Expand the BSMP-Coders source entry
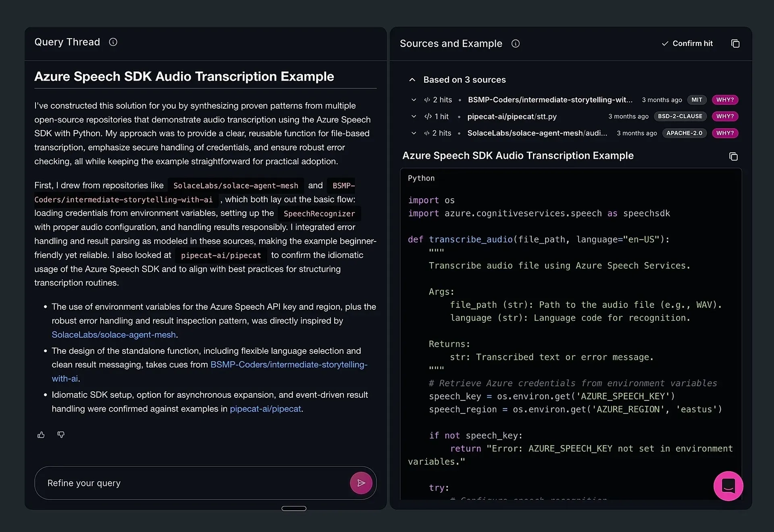 (414, 100)
